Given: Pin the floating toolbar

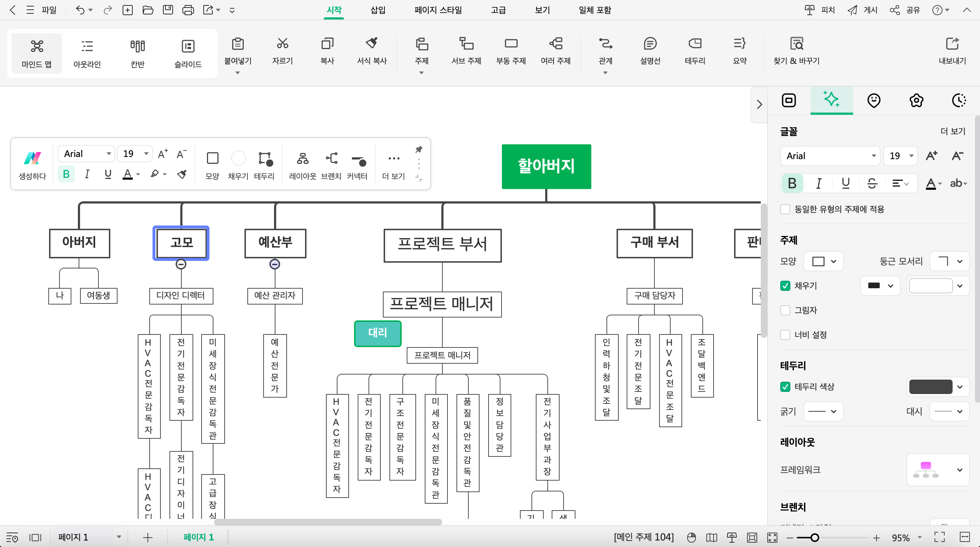Looking at the screenshot, I should click(x=419, y=149).
